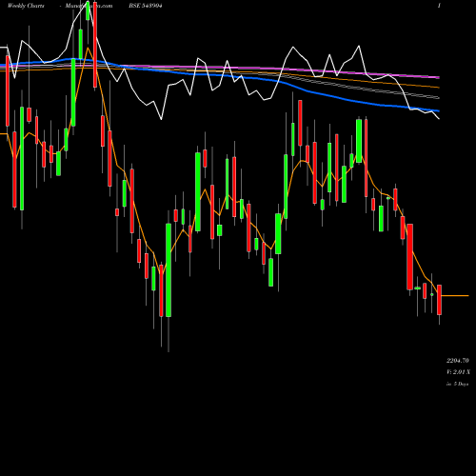
Task: Click the BSE stock code label
Action: (x=146, y=6)
